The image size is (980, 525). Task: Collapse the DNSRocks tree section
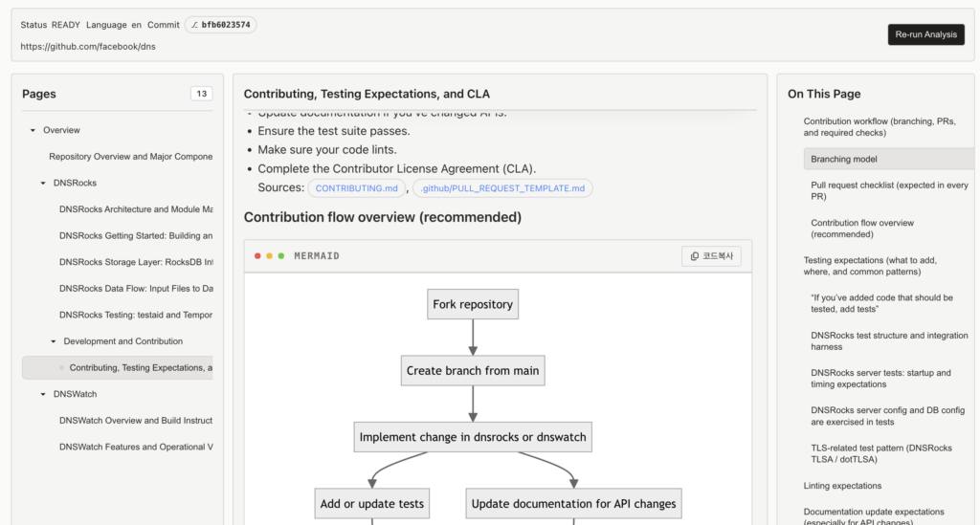tap(43, 183)
